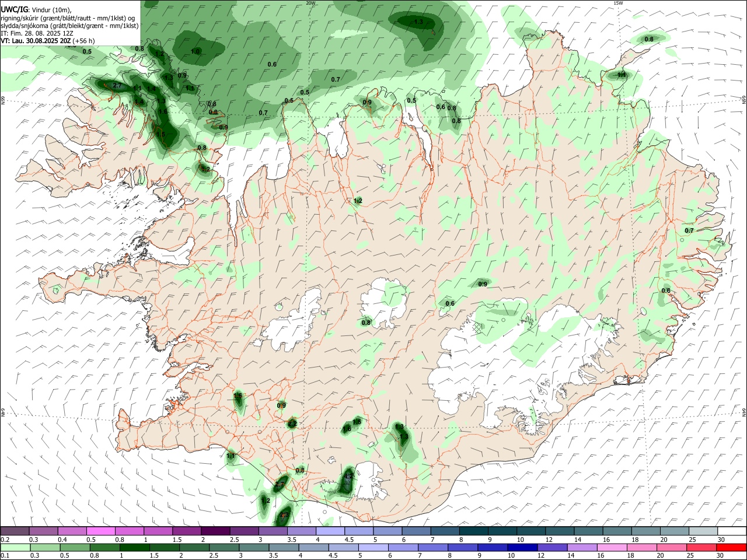
Task: Click the 'IT: Fim. 28. 08. 2025 12Z' line
Action: [37, 33]
